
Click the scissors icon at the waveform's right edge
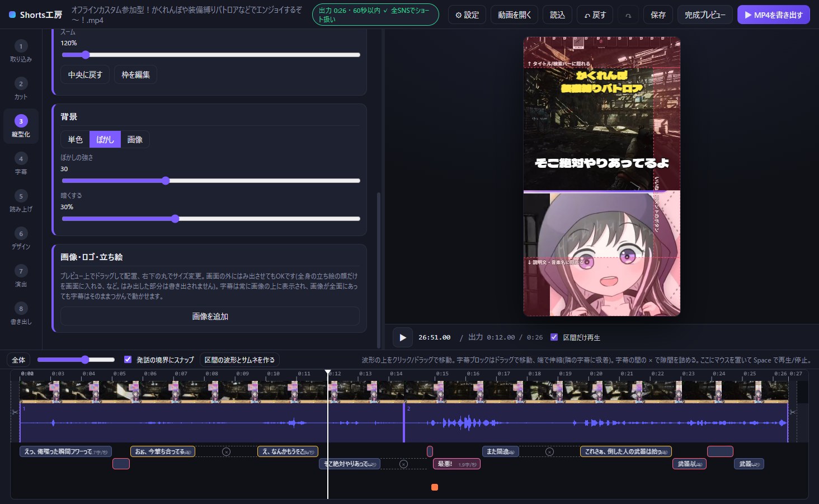792,412
